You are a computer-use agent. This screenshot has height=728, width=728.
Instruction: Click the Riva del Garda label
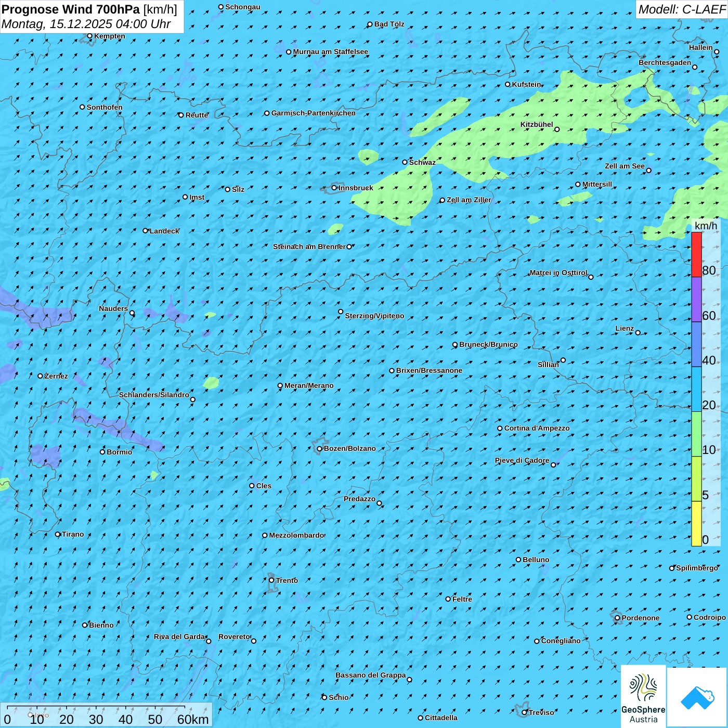coord(179,636)
